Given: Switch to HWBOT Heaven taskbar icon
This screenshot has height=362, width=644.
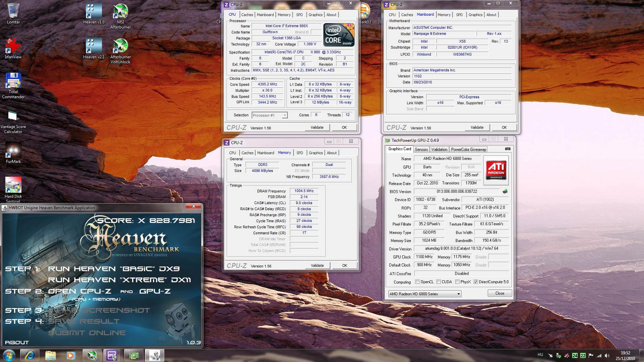Looking at the screenshot, I should (155, 355).
